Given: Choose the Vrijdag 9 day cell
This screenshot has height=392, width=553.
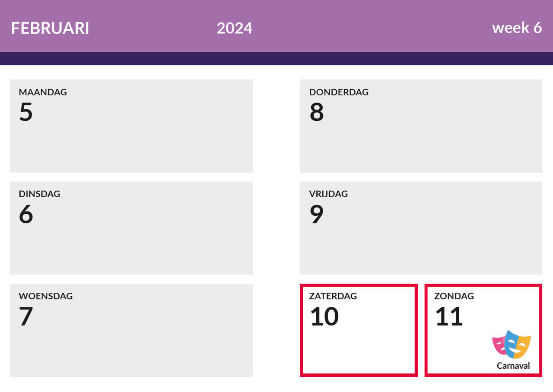Looking at the screenshot, I should (421, 228).
